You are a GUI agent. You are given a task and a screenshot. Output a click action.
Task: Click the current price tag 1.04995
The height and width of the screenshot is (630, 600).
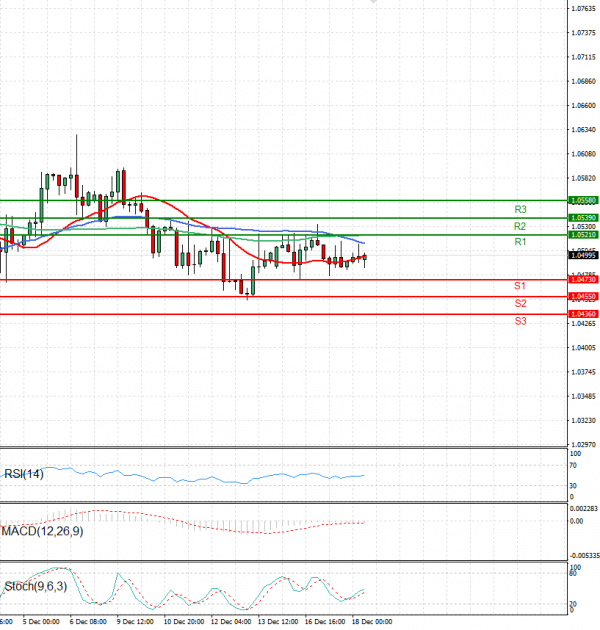tap(583, 254)
